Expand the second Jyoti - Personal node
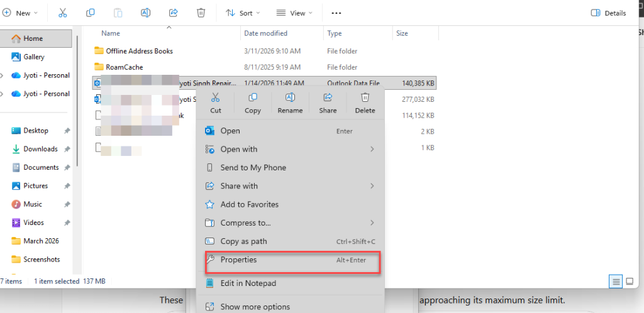The width and height of the screenshot is (644, 313). (x=3, y=94)
